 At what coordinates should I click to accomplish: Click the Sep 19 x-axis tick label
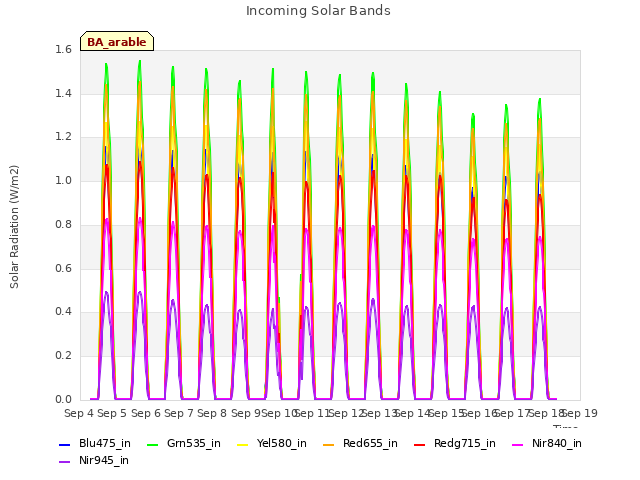(x=580, y=413)
